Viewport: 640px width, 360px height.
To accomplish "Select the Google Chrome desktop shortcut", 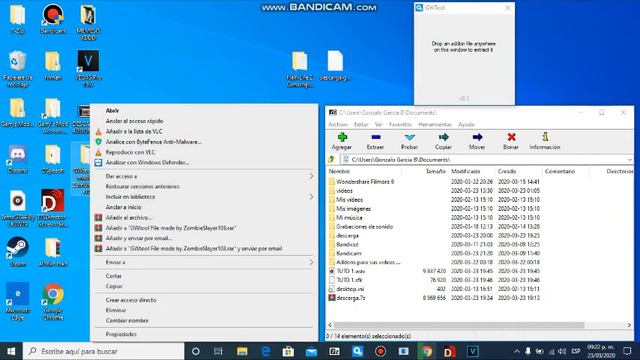I will pos(53,302).
